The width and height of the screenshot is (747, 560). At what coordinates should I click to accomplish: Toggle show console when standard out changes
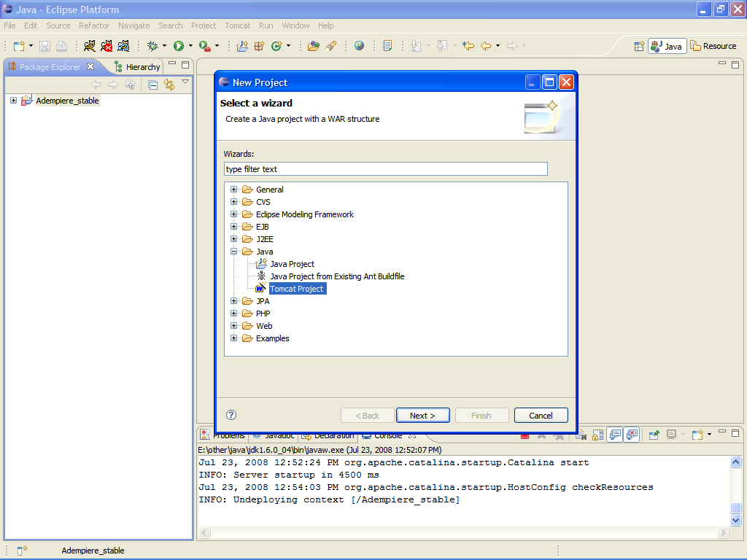[x=615, y=435]
